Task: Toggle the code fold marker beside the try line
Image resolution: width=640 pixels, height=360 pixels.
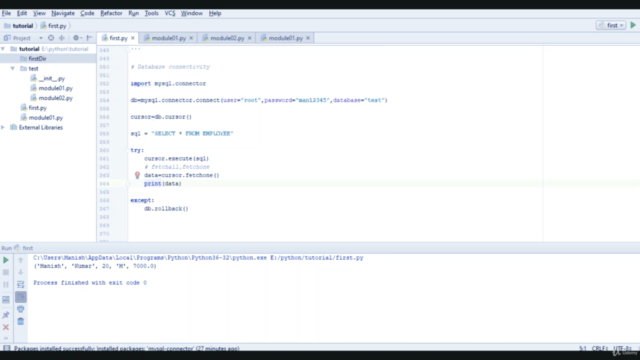Action: [x=127, y=150]
